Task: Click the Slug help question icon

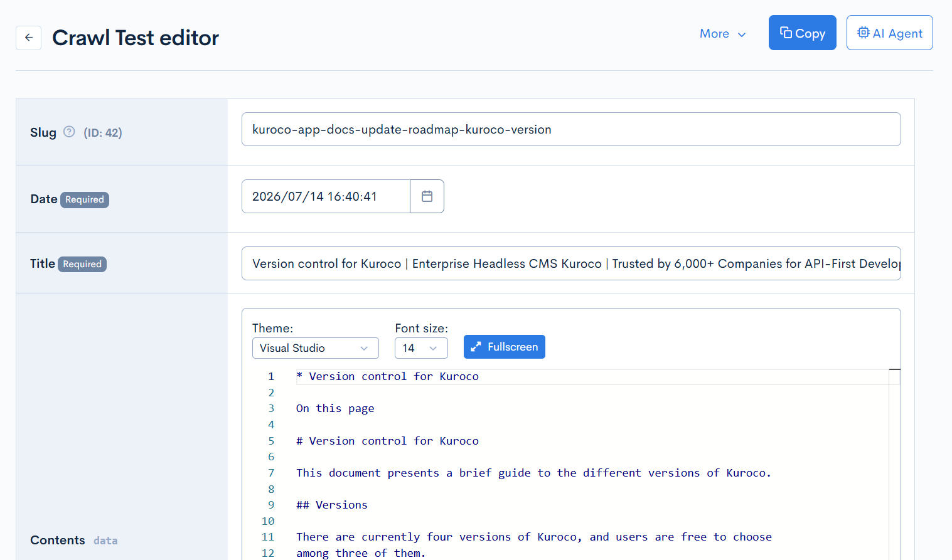Action: (x=69, y=132)
